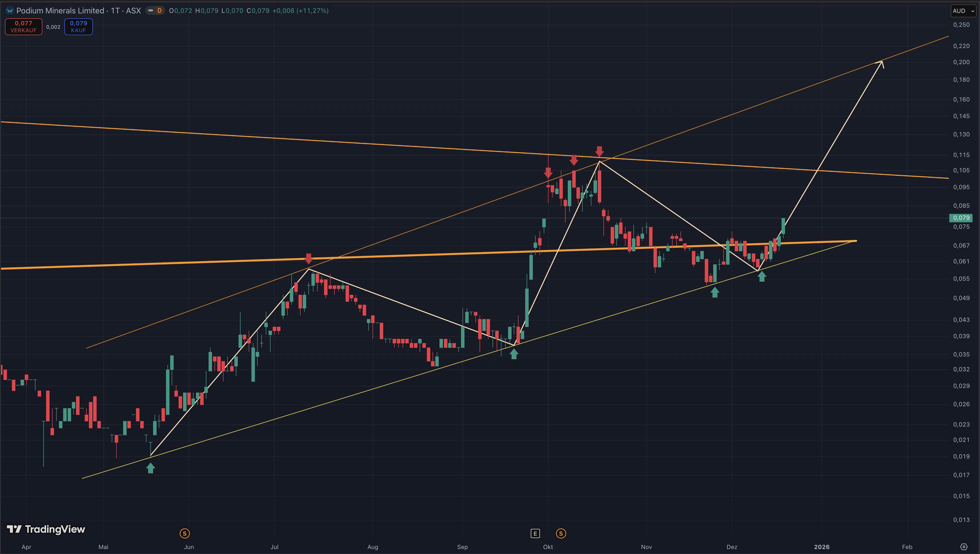980x554 pixels.
Task: Click the 2026 label on time axis
Action: 822,547
